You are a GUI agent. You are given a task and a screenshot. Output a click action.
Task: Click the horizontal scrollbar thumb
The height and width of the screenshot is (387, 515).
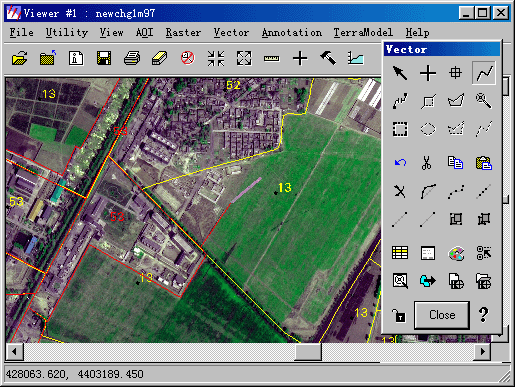coord(308,352)
